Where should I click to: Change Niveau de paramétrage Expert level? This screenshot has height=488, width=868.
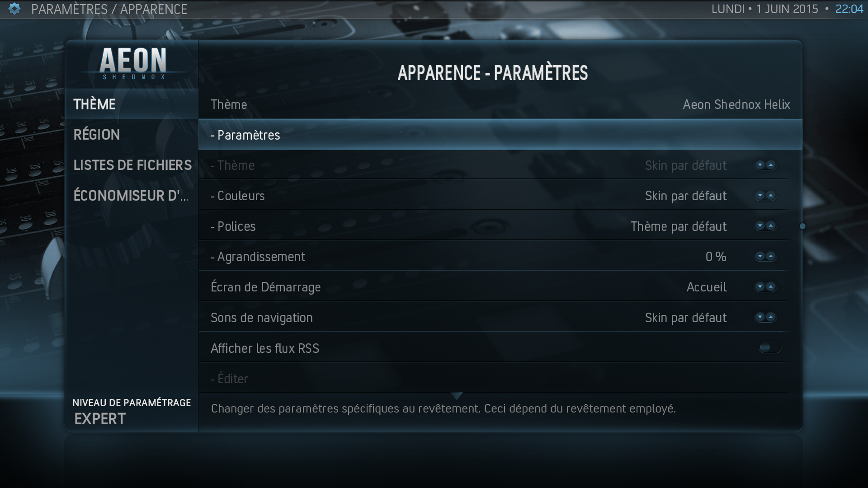[x=132, y=412]
